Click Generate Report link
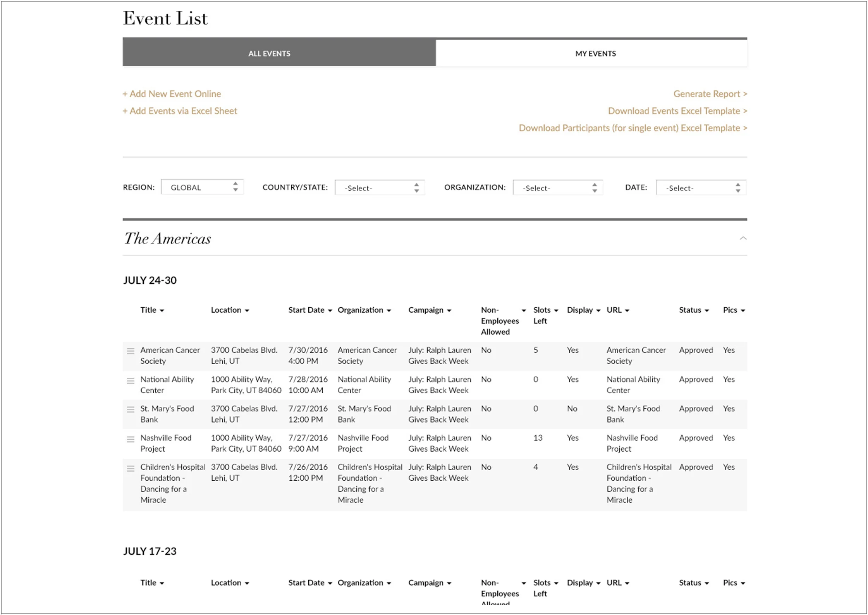This screenshot has width=868, height=615. tap(710, 94)
